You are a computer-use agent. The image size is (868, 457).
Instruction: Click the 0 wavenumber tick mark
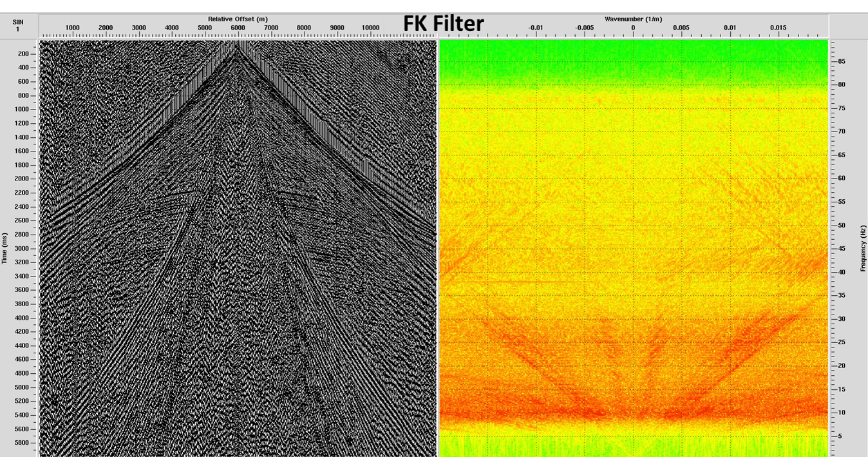click(x=633, y=28)
